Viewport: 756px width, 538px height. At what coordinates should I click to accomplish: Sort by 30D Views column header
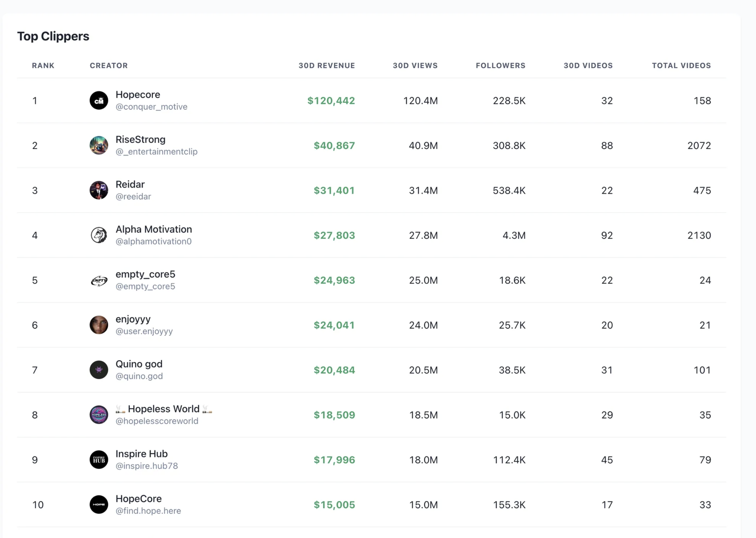(415, 66)
